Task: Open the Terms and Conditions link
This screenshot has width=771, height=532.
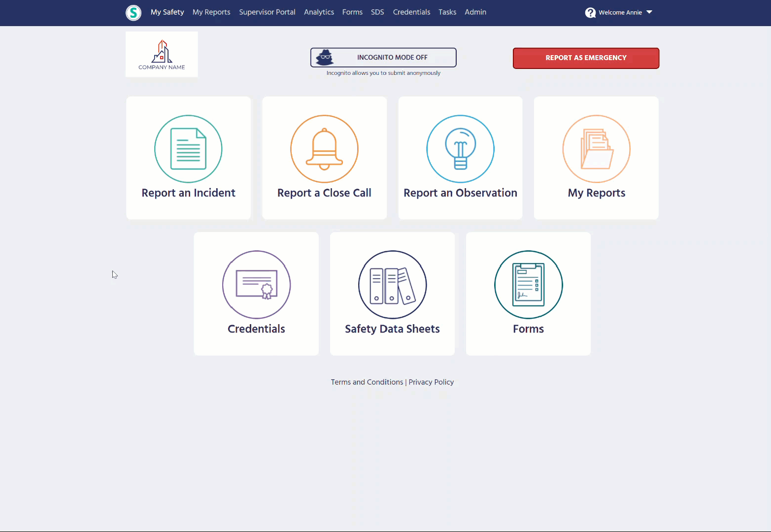Action: (x=367, y=382)
